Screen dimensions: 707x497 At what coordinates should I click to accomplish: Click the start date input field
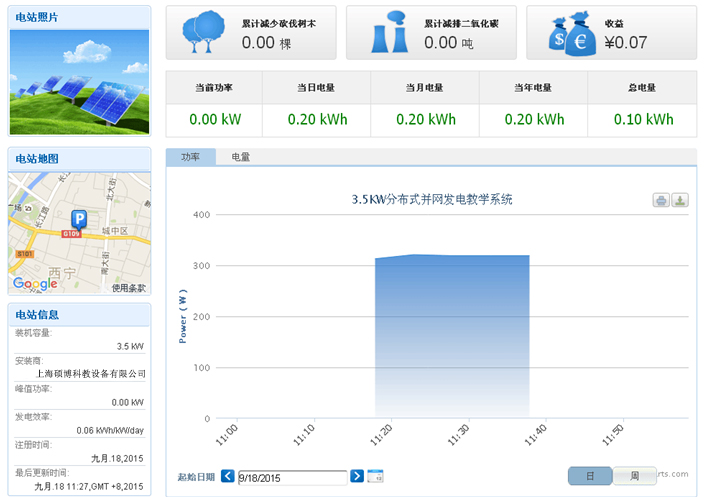pos(292,477)
